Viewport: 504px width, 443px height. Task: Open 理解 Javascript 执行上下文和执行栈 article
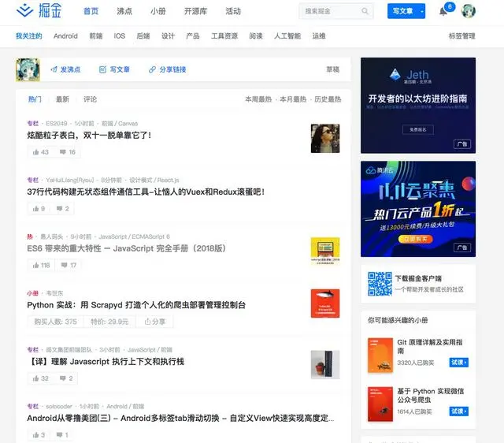(106, 362)
